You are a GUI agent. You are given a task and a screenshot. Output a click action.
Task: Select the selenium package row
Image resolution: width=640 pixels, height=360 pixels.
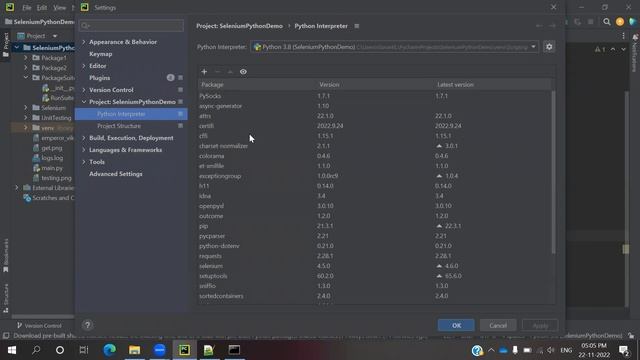coord(374,266)
